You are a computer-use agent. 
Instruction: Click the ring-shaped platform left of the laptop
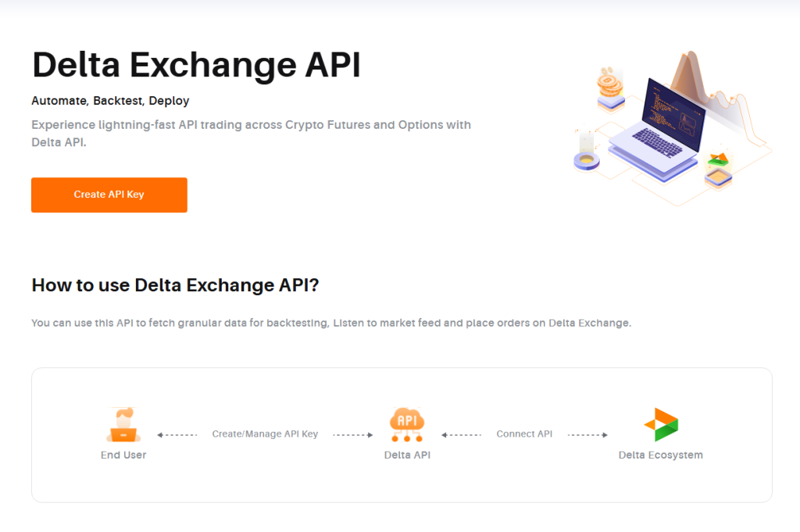586,160
